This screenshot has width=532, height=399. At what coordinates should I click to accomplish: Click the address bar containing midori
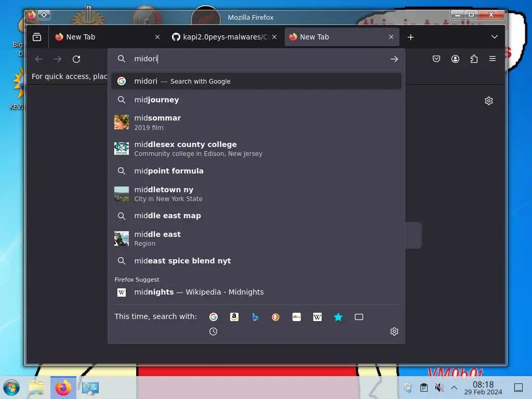[256, 59]
